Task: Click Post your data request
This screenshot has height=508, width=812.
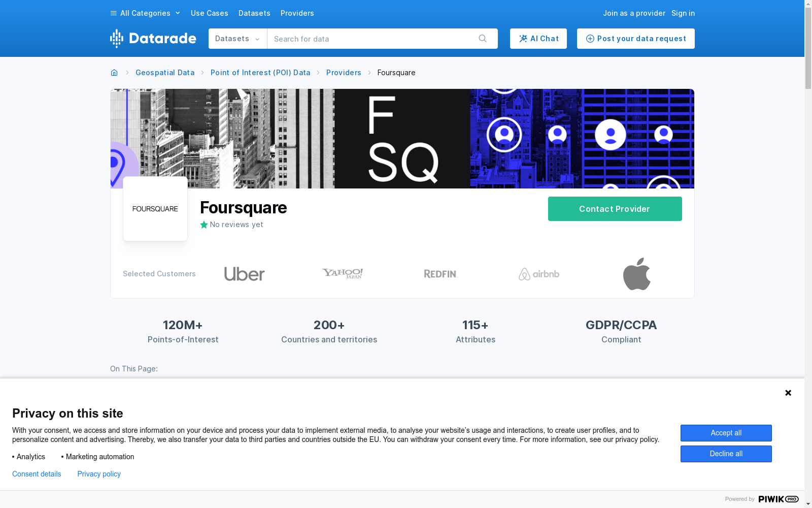Action: pyautogui.click(x=636, y=39)
